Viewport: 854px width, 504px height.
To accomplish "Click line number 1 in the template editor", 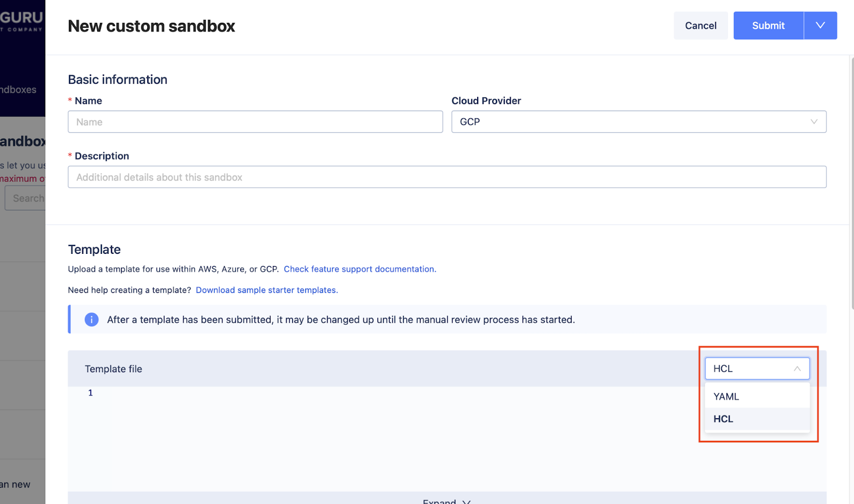I will (x=90, y=393).
